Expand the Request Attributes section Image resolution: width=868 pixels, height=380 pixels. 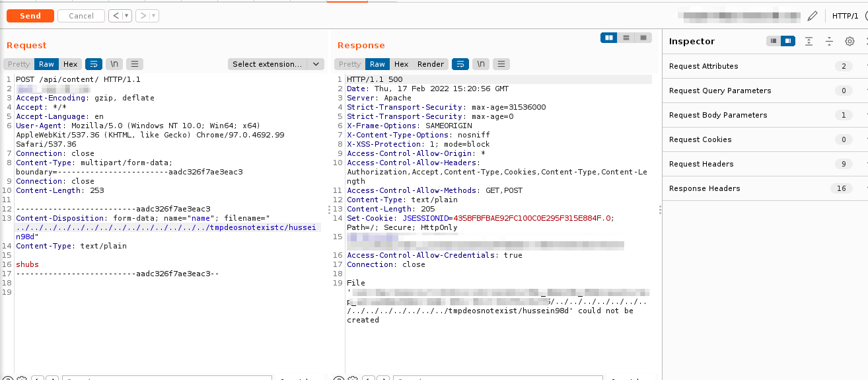click(x=765, y=66)
